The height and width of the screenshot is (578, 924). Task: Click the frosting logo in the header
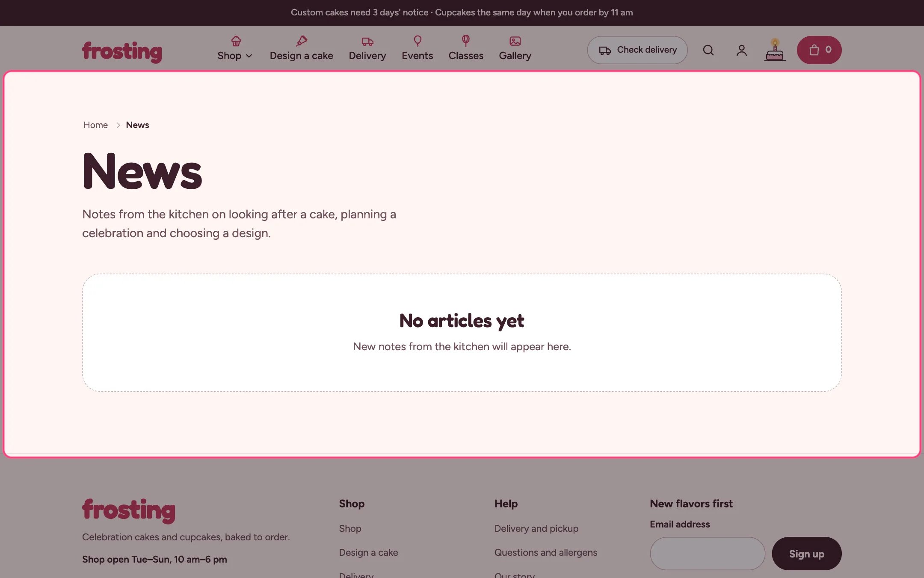[x=122, y=51]
